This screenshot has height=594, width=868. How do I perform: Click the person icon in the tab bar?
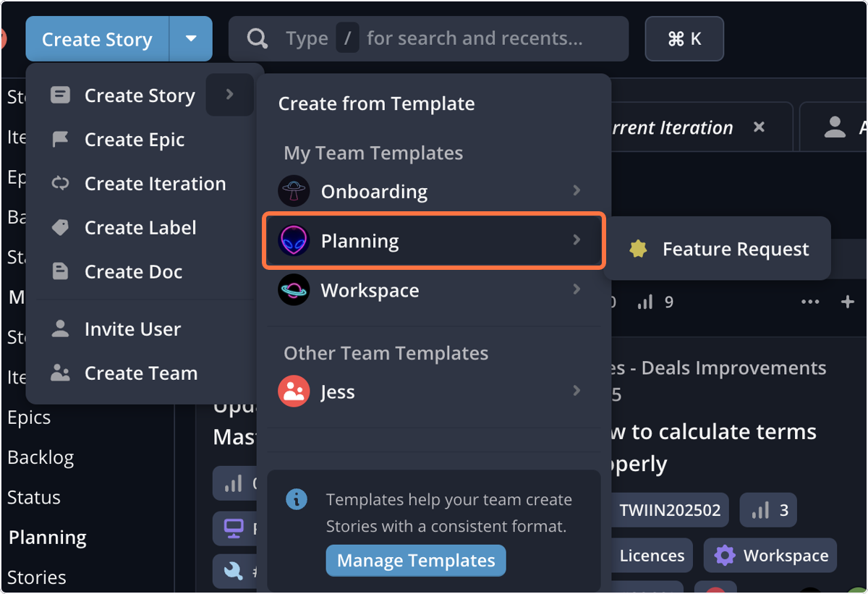point(835,127)
